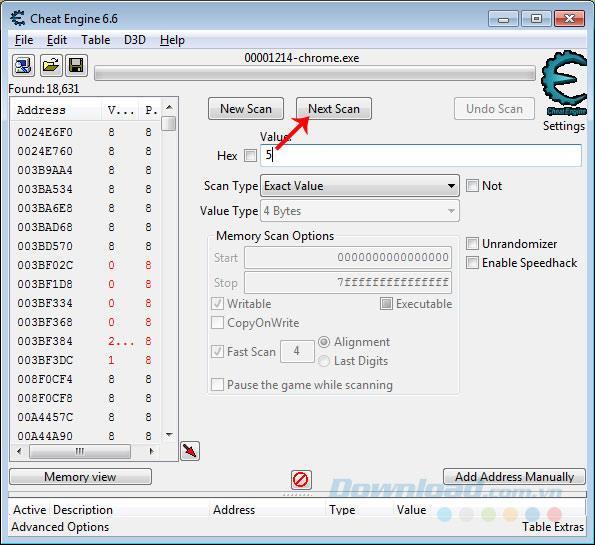The width and height of the screenshot is (595, 545).
Task: Tick the Not checkbox
Action: click(x=472, y=186)
